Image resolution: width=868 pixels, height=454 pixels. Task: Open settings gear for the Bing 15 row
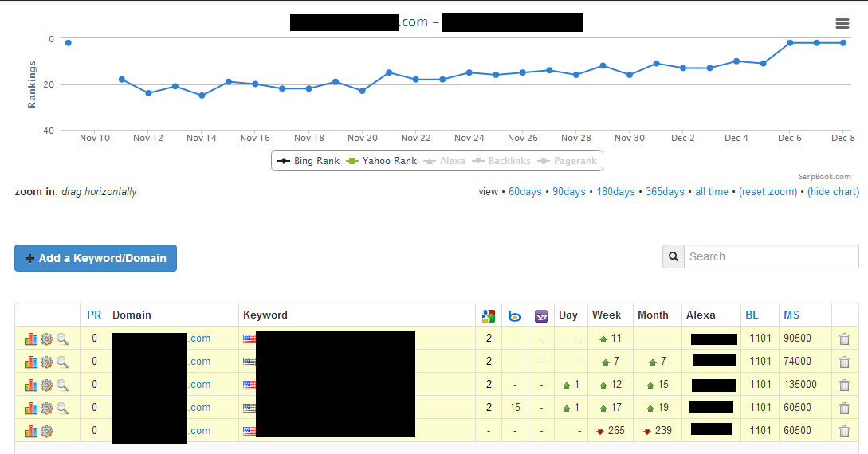pyautogui.click(x=47, y=408)
